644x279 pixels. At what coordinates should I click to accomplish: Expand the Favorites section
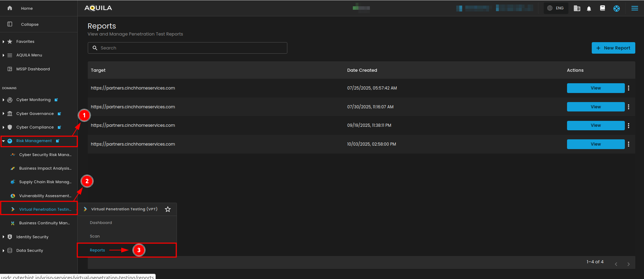(3, 41)
